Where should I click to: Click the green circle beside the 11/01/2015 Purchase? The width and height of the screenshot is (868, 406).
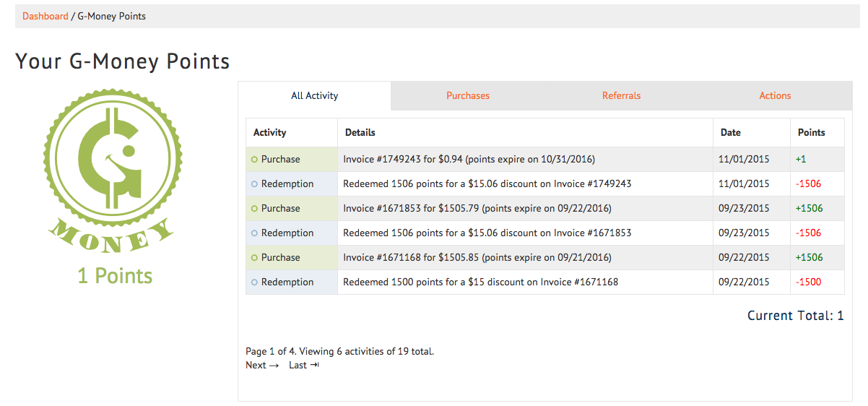pyautogui.click(x=254, y=160)
